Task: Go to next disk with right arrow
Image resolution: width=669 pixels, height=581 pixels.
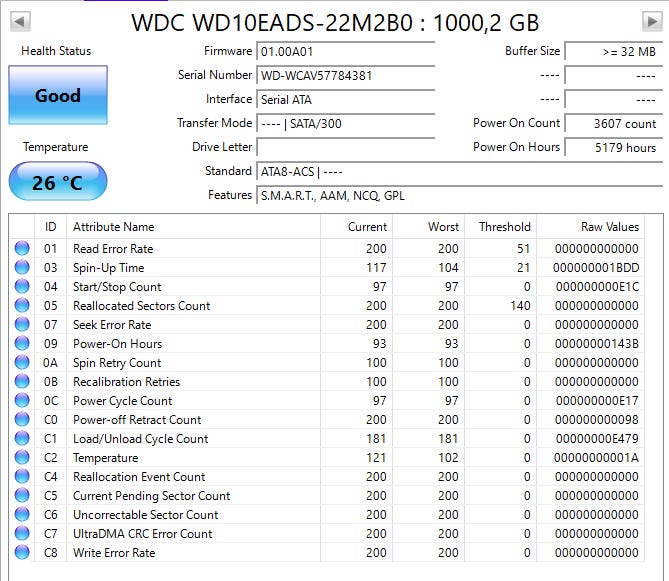Action: point(652,21)
